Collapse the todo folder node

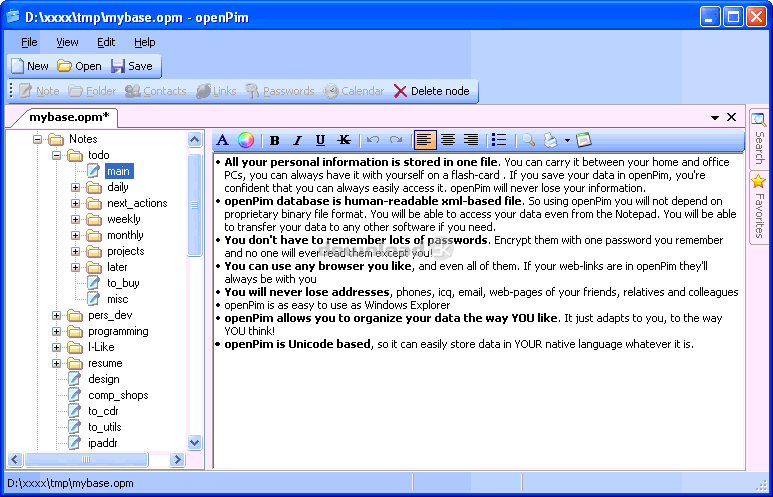(x=57, y=155)
